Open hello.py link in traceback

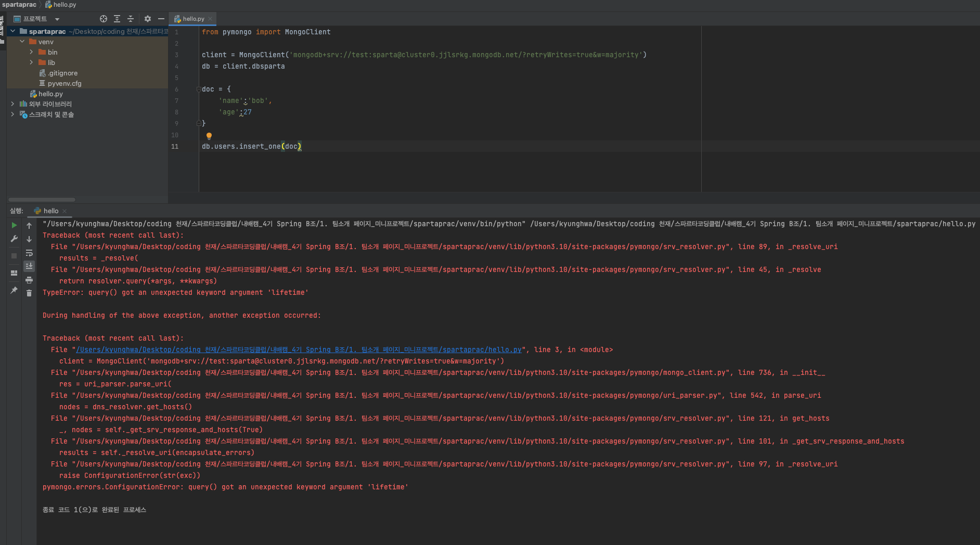click(x=299, y=350)
